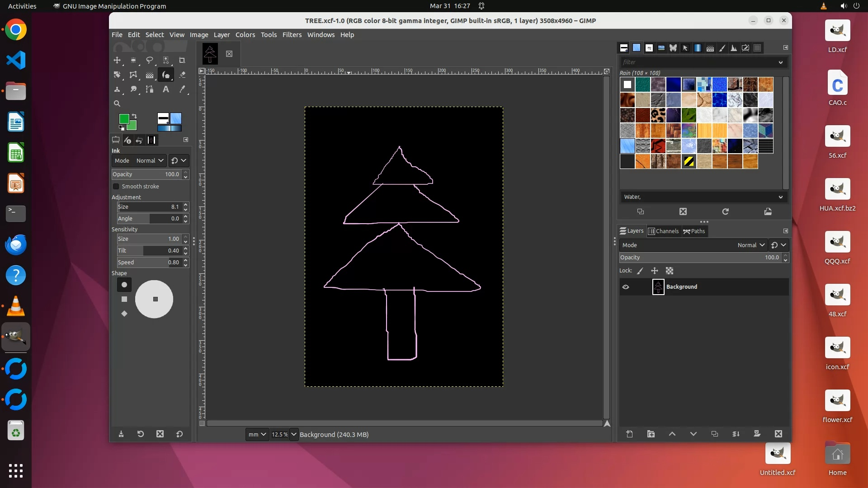868x488 pixels.
Task: Open the ink Mode Normal dropdown
Action: (x=150, y=160)
